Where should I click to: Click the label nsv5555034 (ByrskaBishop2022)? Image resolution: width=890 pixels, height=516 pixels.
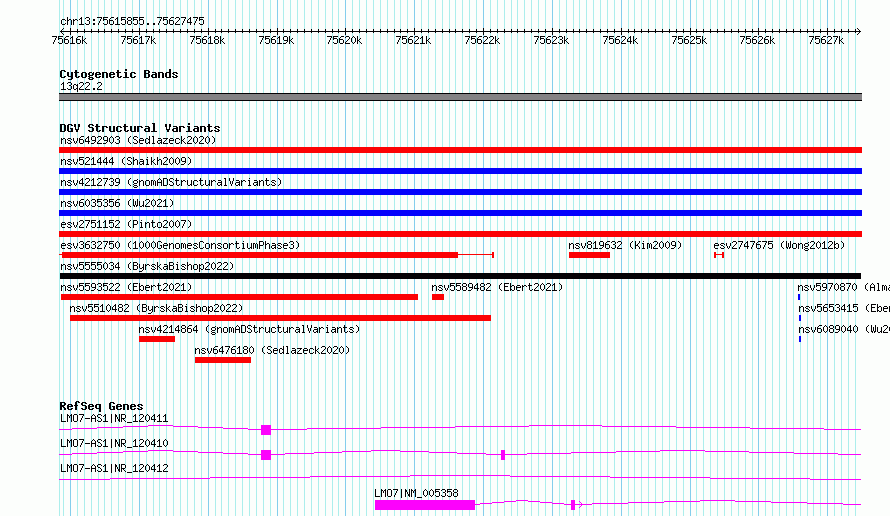point(147,266)
